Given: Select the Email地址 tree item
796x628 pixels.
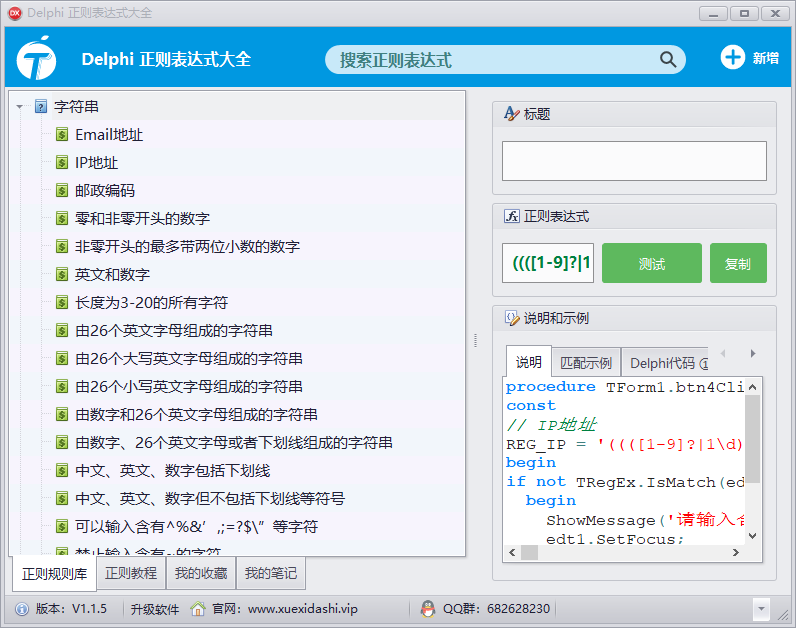Looking at the screenshot, I should point(109,135).
